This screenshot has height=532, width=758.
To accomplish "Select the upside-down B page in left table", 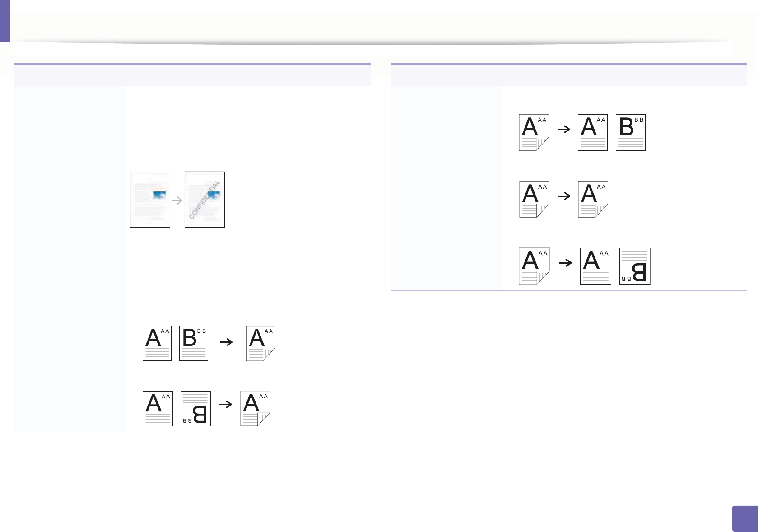I will click(x=195, y=409).
